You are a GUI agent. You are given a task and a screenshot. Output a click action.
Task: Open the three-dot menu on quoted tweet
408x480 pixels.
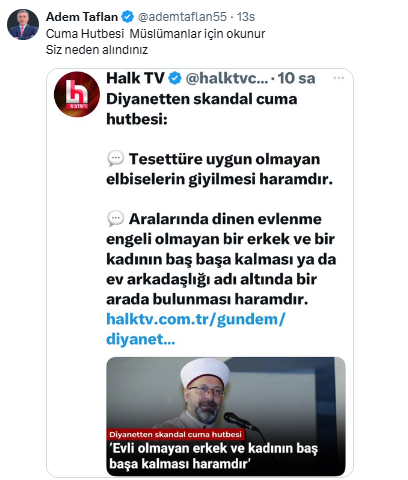point(339,78)
